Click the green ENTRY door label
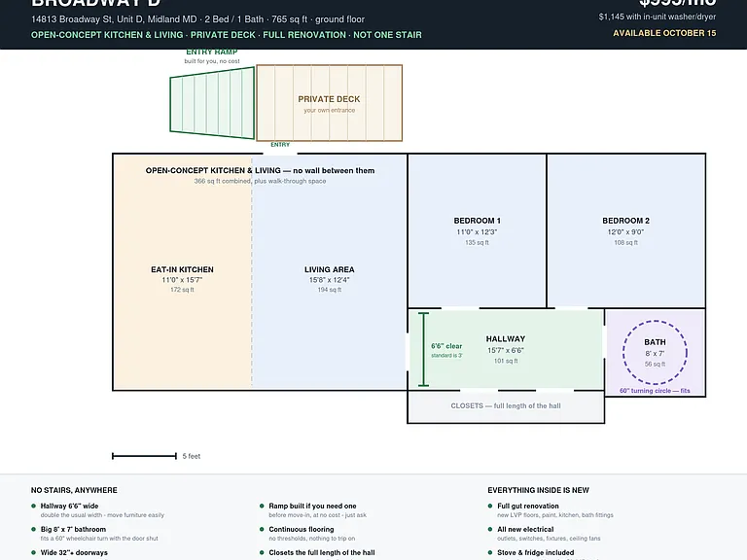Viewport: 747px width, 560px height. point(280,145)
